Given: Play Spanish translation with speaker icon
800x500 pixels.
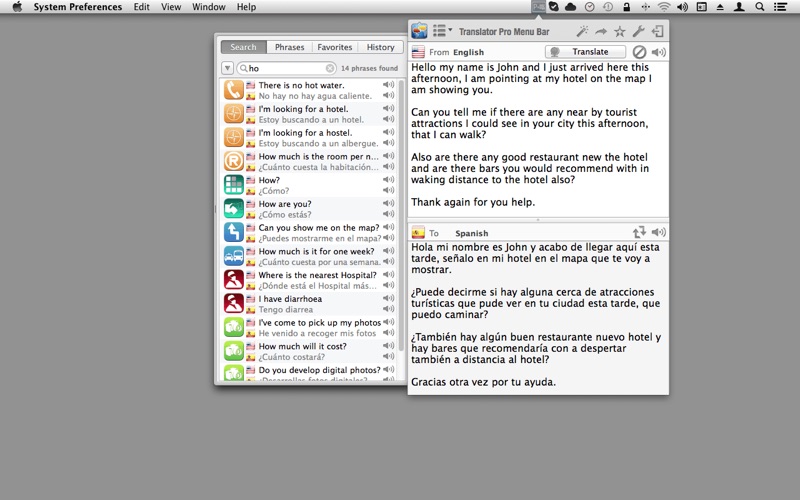Looking at the screenshot, I should coord(659,232).
